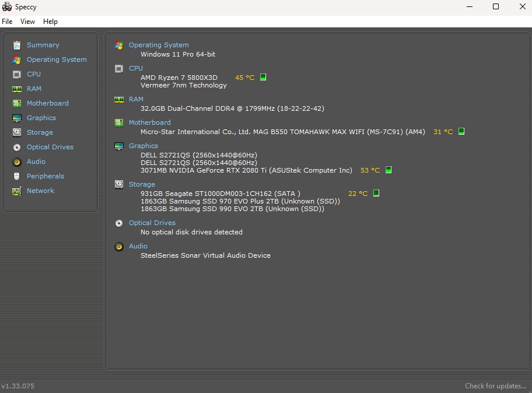The height and width of the screenshot is (393, 532).
Task: Click the Audio speaker icon in sidebar
Action: 17,162
